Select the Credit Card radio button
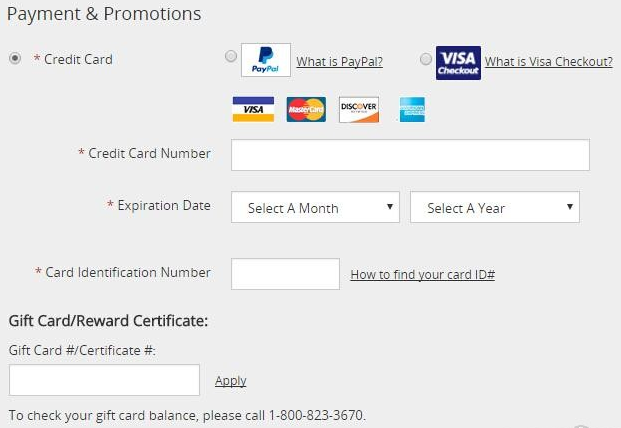This screenshot has height=428, width=621. tap(15, 59)
